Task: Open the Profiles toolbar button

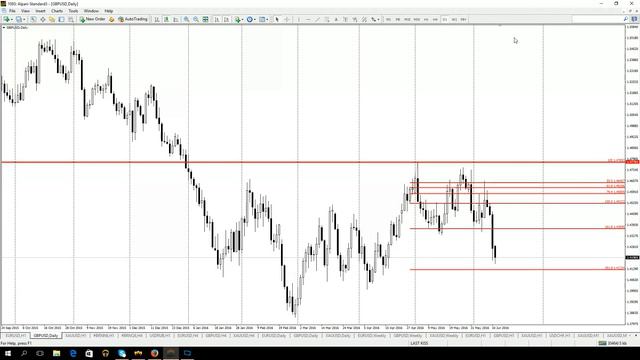Action: coord(18,19)
